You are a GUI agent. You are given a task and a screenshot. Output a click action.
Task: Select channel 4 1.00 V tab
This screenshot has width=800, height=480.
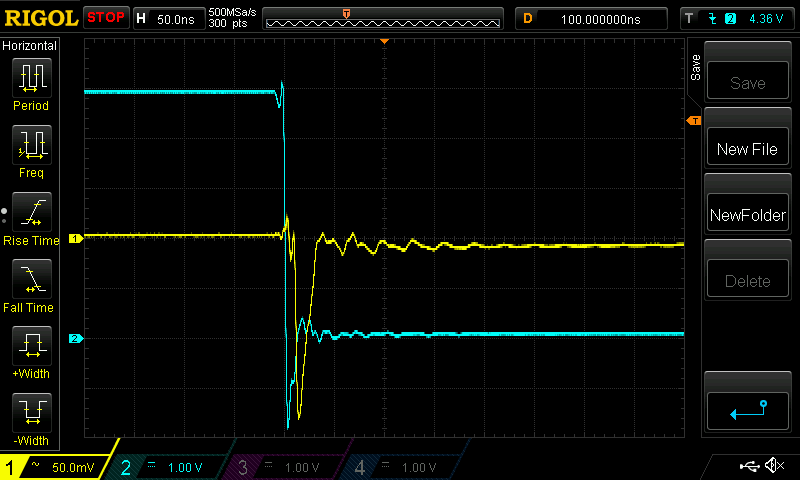401,467
